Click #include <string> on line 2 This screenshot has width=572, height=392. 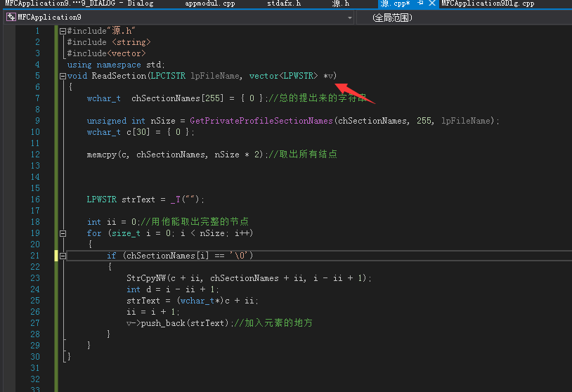click(x=109, y=42)
